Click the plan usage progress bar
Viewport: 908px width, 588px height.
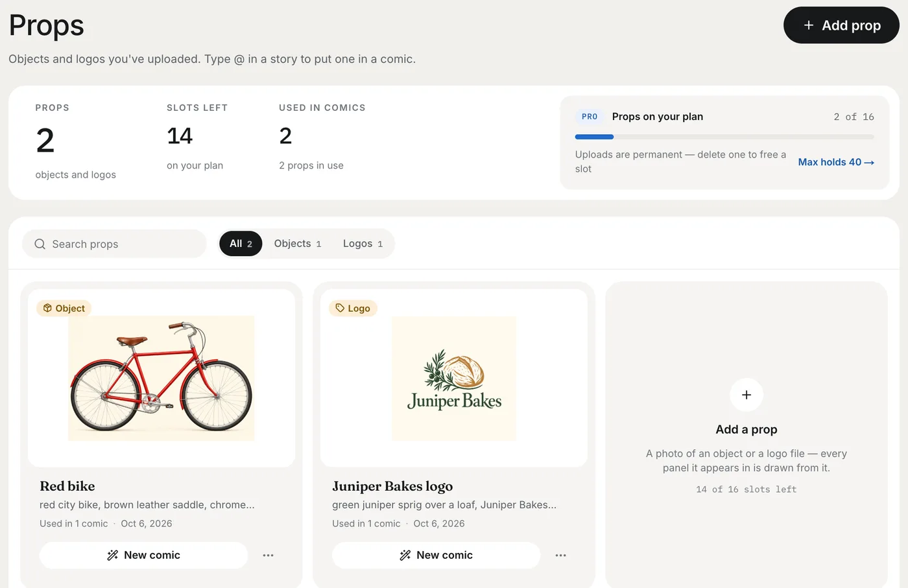[x=724, y=137]
